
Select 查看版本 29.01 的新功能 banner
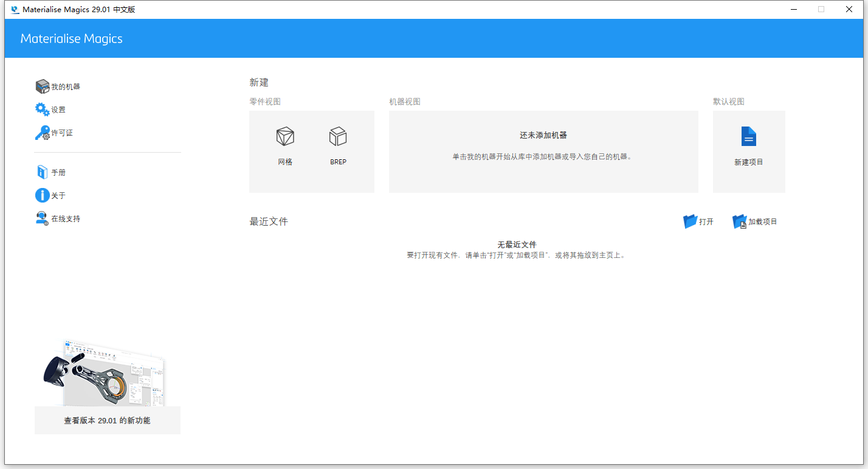(107, 420)
